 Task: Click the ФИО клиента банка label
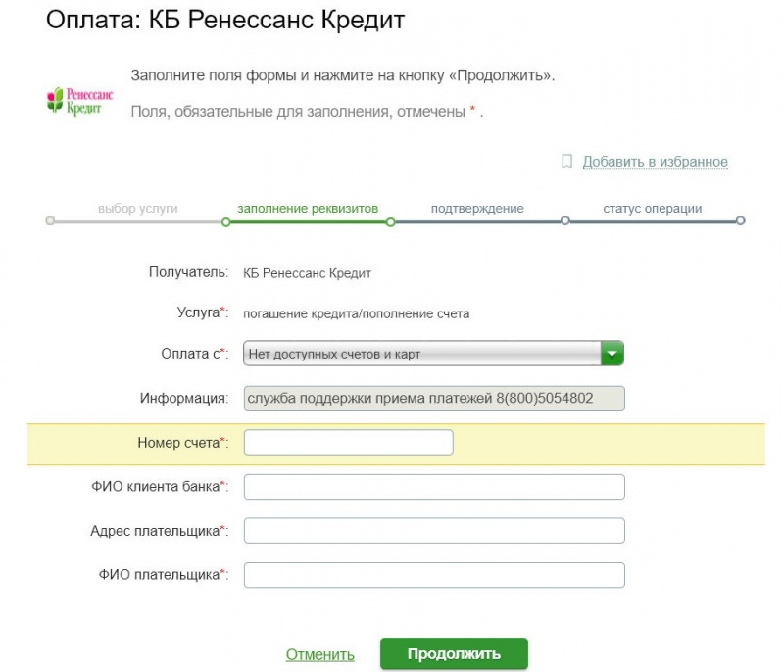coord(160,487)
